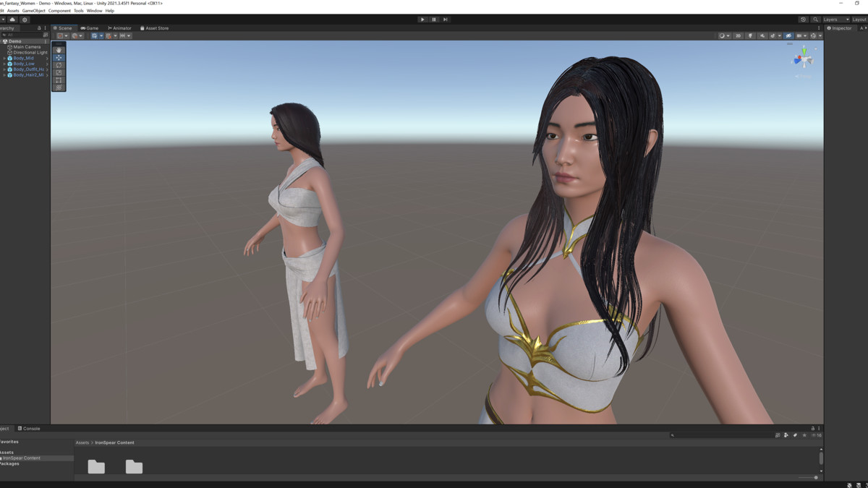
Task: Toggle scene effects icon
Action: [773, 35]
